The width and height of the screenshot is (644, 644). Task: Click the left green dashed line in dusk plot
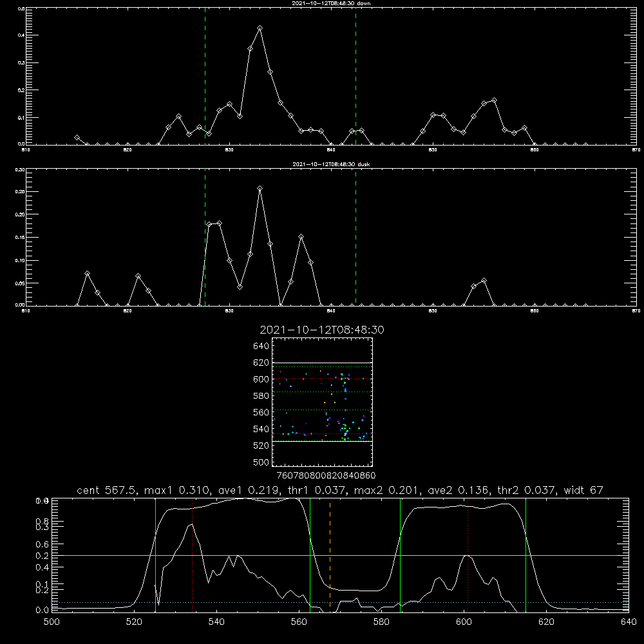[205, 237]
